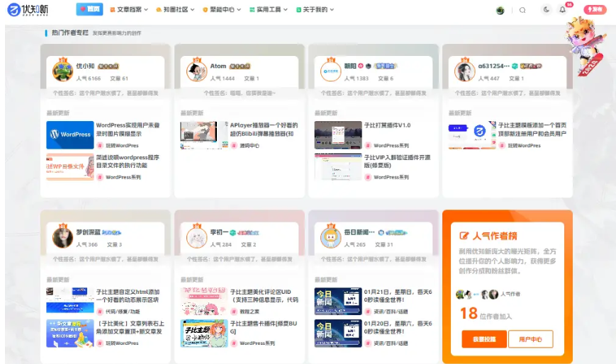
Task: Open 每日新闻's avatar
Action: [x=331, y=237]
